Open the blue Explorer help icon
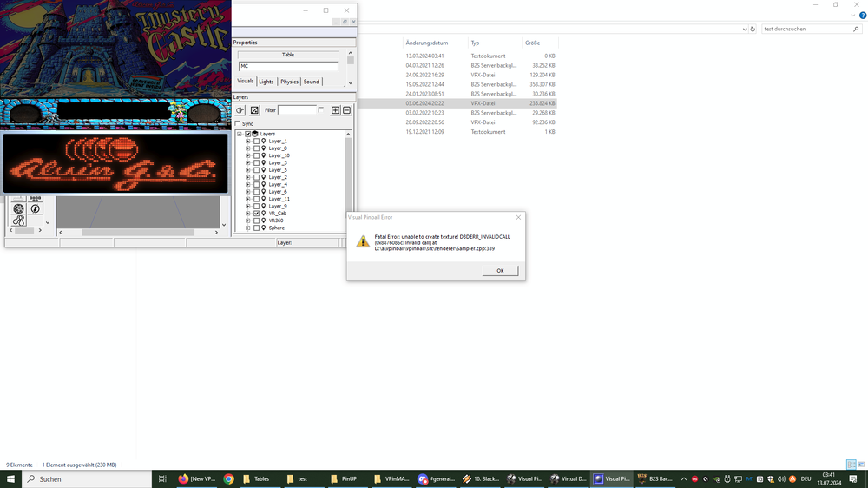The image size is (868, 488). pos(863,16)
